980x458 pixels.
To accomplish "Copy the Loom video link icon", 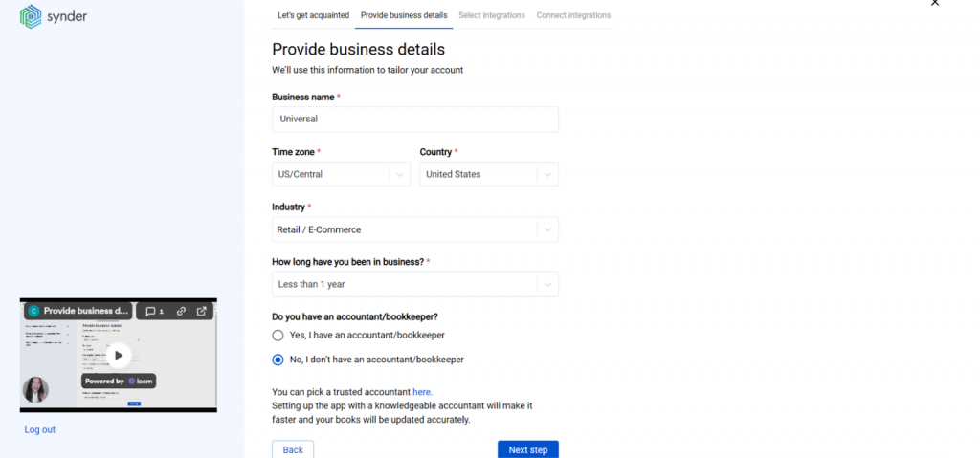I will pyautogui.click(x=181, y=311).
